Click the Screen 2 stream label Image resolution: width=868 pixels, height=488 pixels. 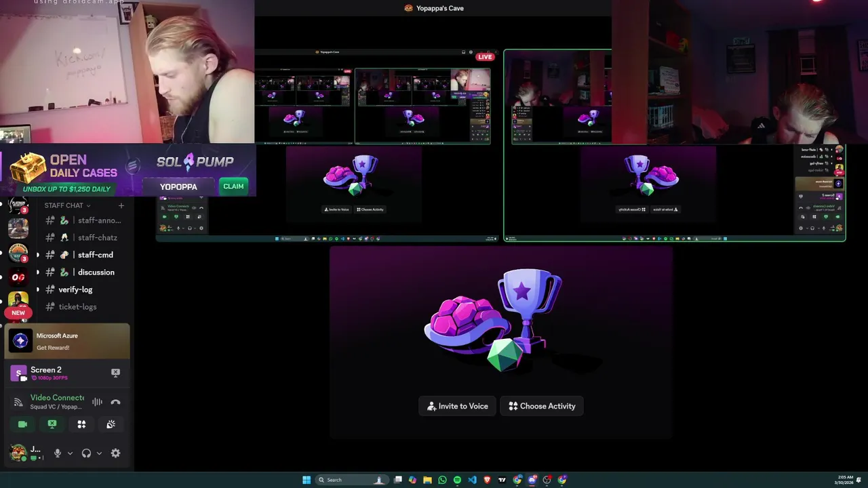46,370
